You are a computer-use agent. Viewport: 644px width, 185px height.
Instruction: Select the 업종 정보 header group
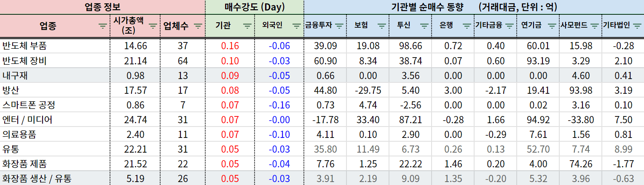point(102,7)
